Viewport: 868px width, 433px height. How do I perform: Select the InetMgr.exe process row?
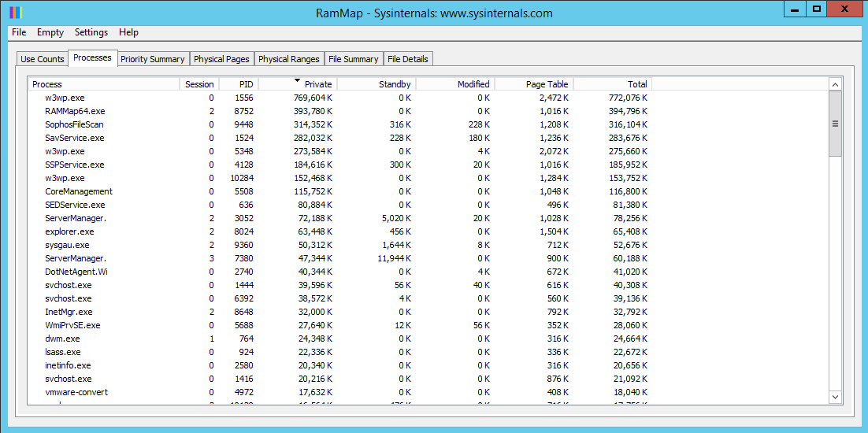click(x=340, y=312)
